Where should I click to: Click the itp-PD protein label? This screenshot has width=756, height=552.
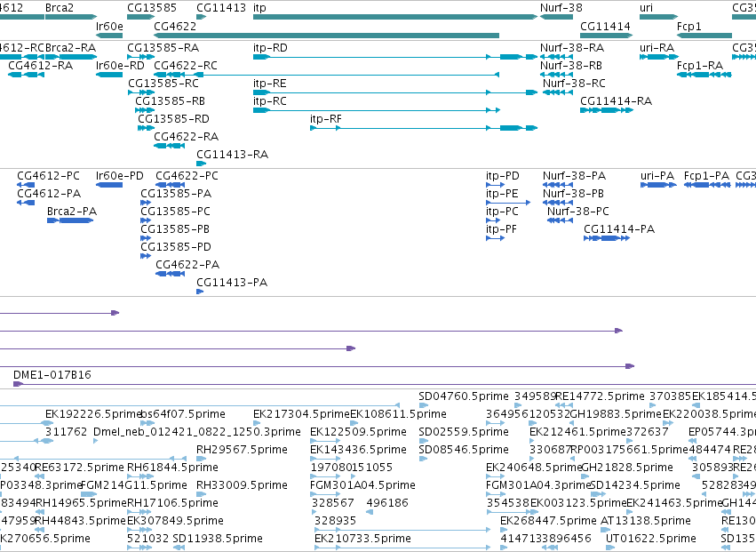(x=503, y=176)
